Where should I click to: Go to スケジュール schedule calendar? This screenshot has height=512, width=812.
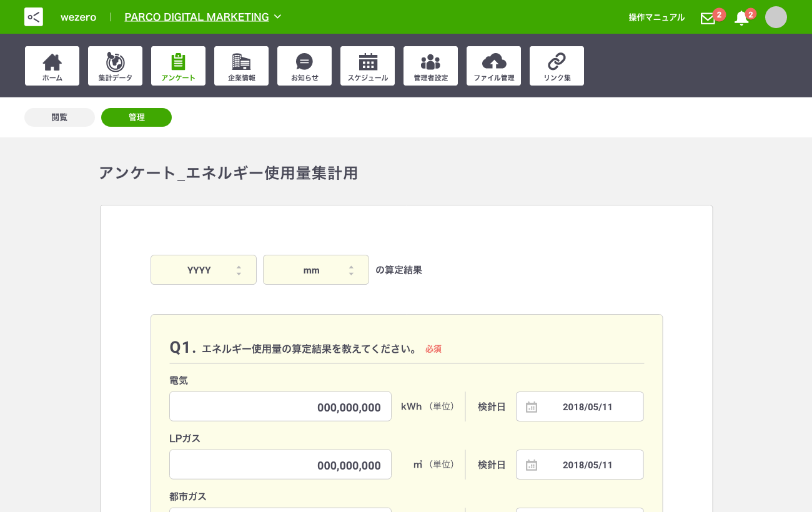(367, 66)
